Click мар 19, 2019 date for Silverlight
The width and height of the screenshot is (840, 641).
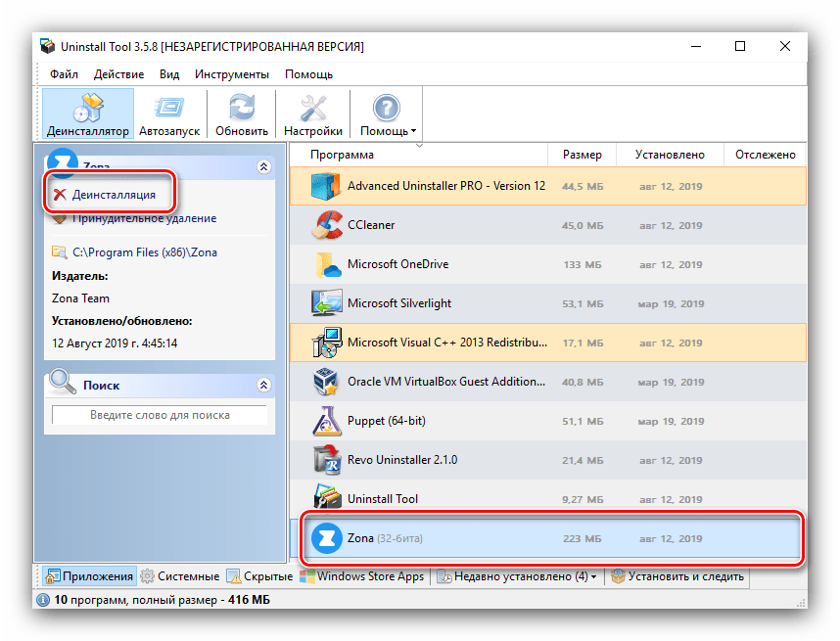670,303
